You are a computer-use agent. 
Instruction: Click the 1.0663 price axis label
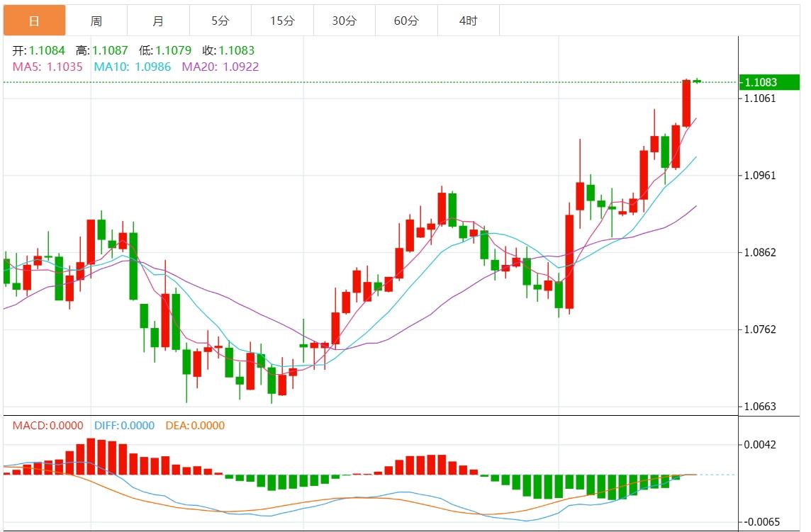760,407
